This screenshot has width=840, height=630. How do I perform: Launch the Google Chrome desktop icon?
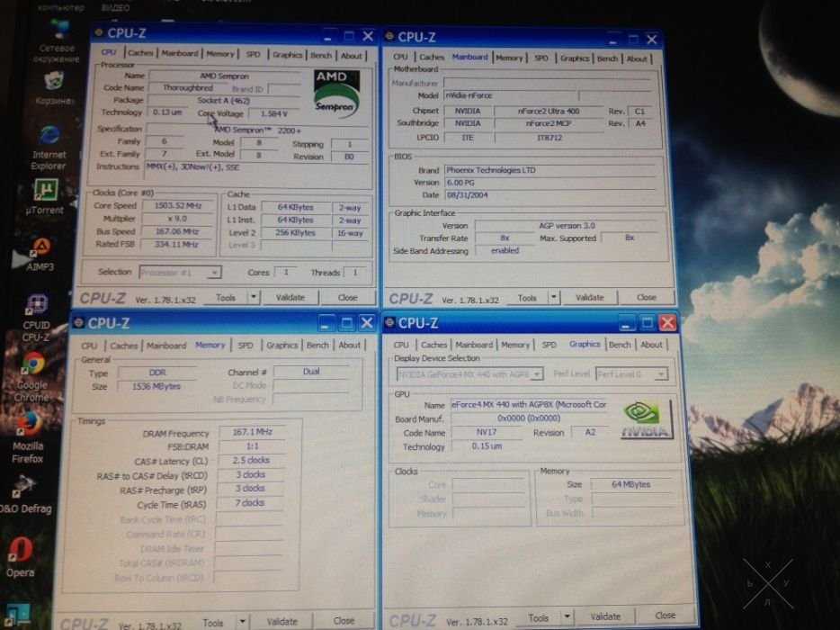(32, 377)
